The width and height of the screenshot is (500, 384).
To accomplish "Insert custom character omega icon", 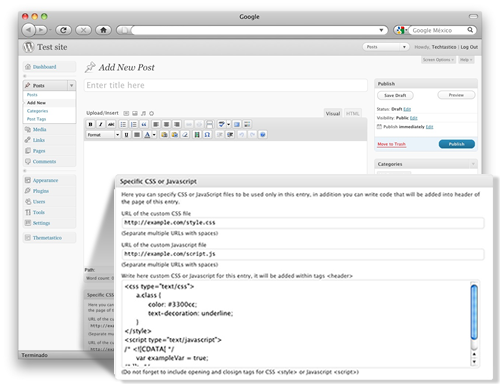I will (207, 135).
